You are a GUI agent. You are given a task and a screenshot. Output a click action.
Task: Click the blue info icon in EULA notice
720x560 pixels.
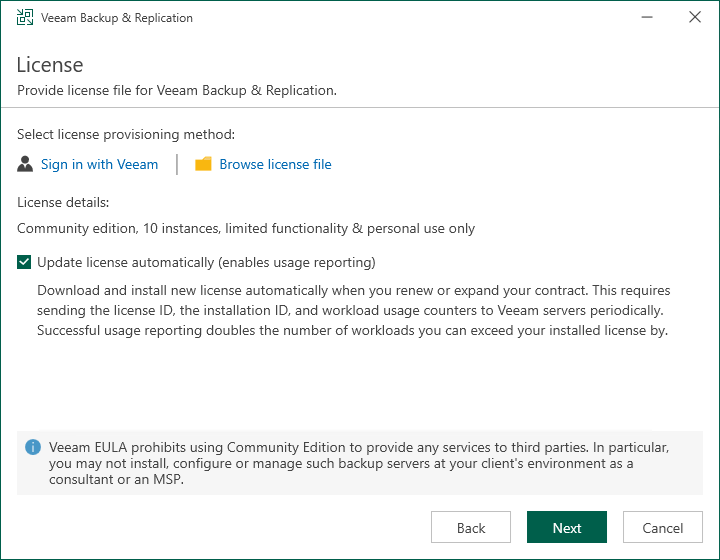(33, 447)
